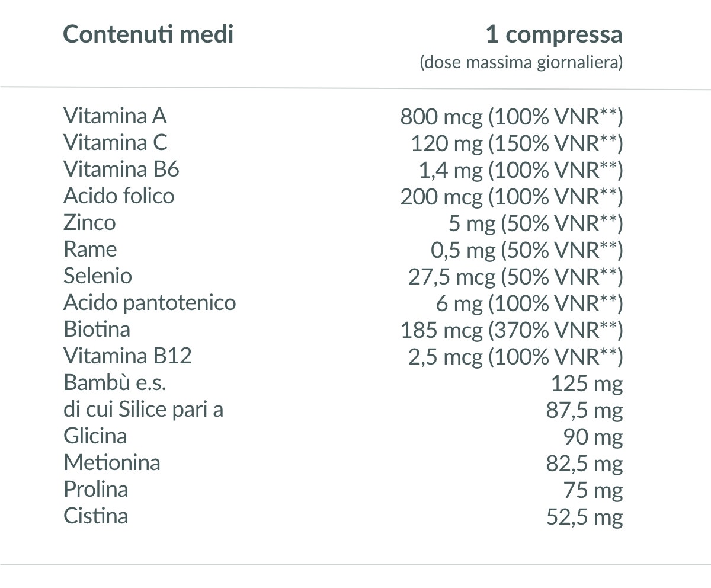Select the Zinco 5 mg value
Screen dimensions: 711x588
[536, 223]
